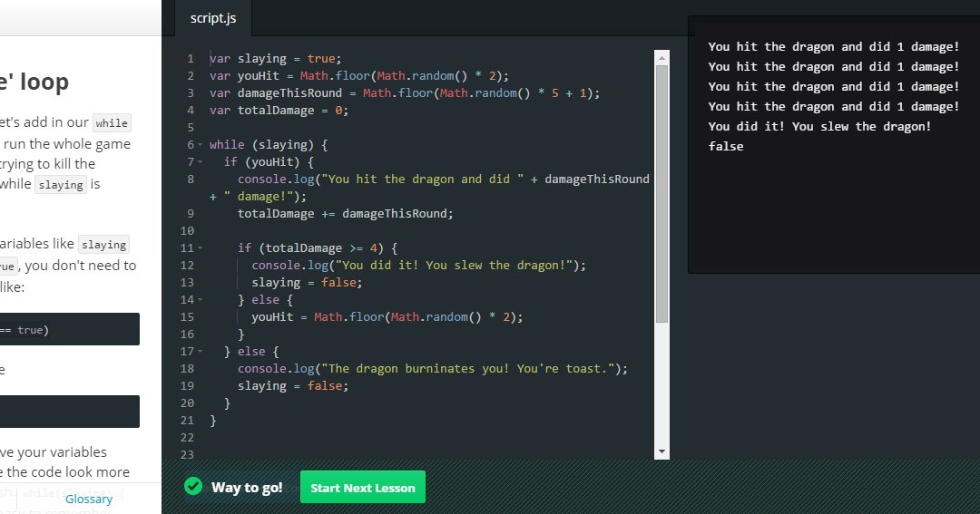
Task: Click the green checkmark success icon
Action: click(192, 487)
